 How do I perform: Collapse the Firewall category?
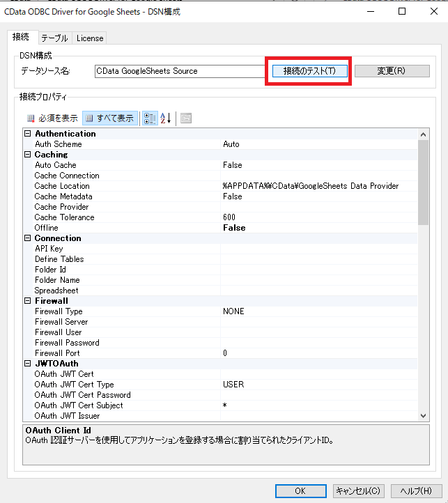point(28,301)
